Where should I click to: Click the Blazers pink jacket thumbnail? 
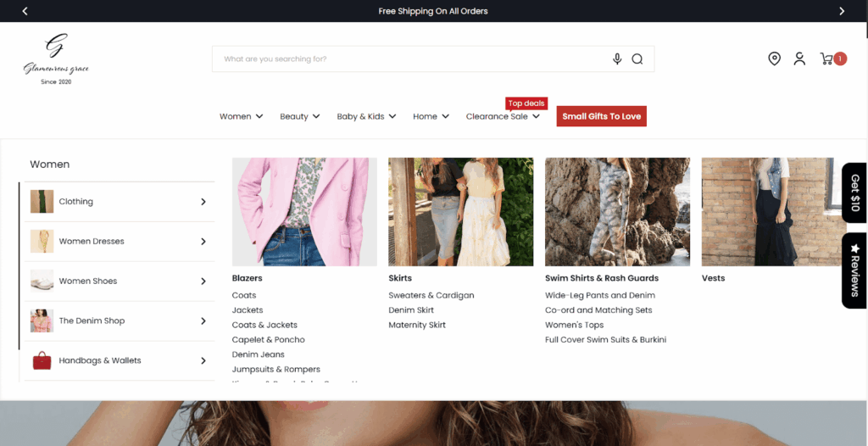[x=304, y=211]
